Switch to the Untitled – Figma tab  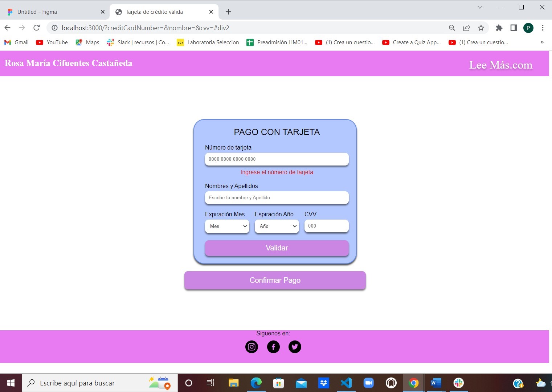[x=54, y=12]
